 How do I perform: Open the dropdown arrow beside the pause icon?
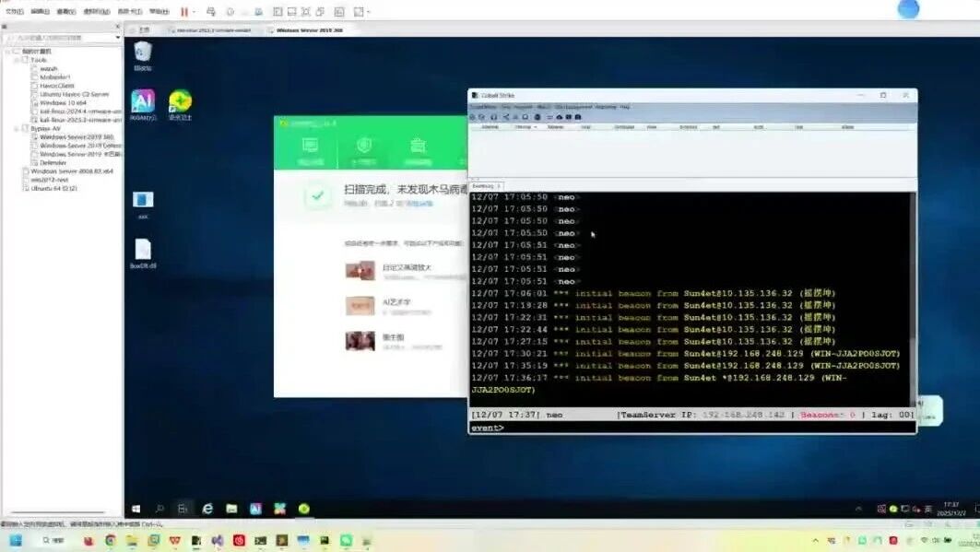tap(194, 11)
